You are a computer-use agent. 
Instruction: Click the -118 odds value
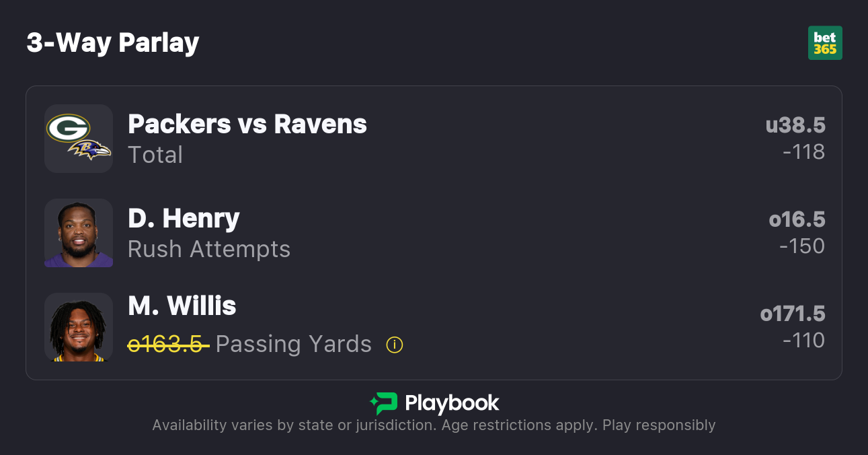[x=803, y=152]
